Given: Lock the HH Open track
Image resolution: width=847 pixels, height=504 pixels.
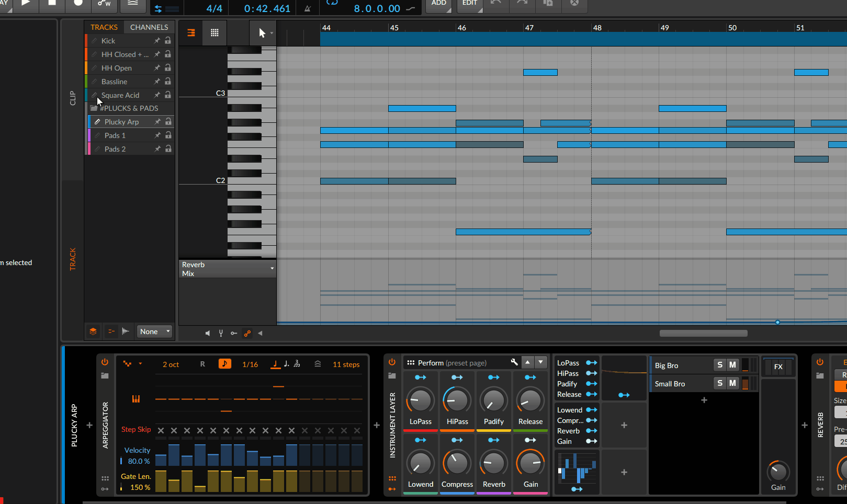Looking at the screenshot, I should pos(168,68).
